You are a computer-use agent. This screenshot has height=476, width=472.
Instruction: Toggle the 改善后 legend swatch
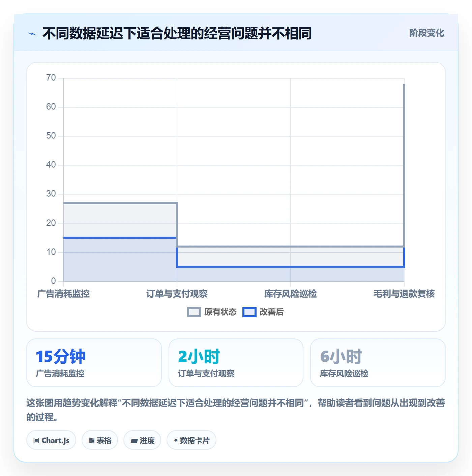coord(249,312)
